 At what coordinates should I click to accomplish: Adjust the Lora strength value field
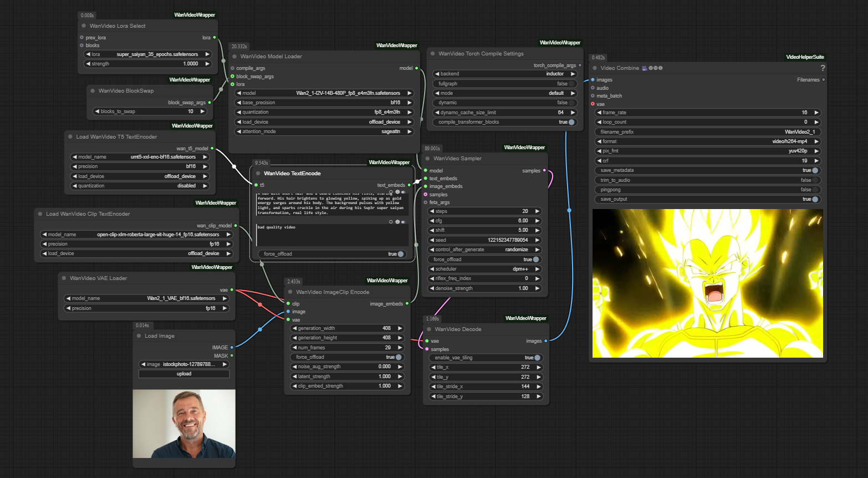point(148,64)
